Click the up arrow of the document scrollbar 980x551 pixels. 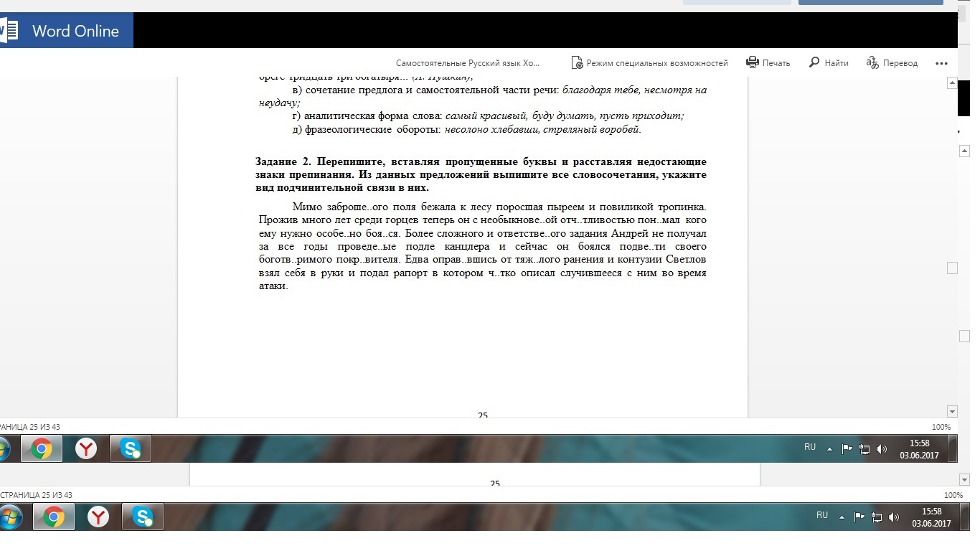coord(952,83)
